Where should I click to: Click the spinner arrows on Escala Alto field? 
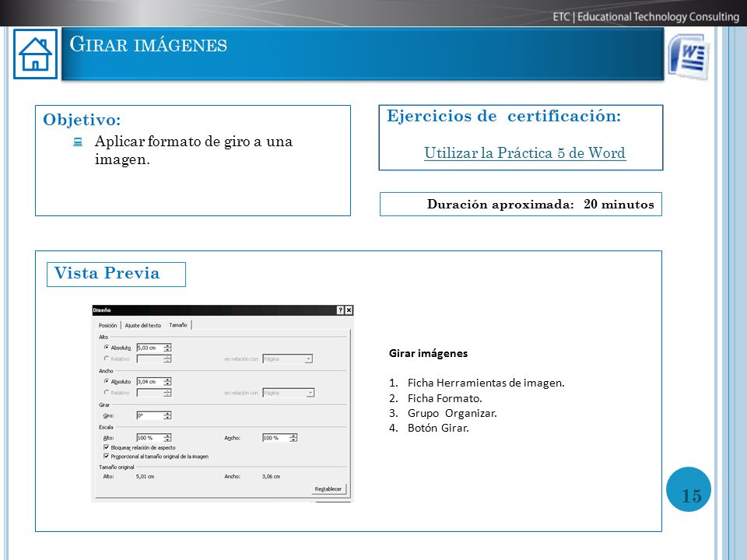pos(168,438)
